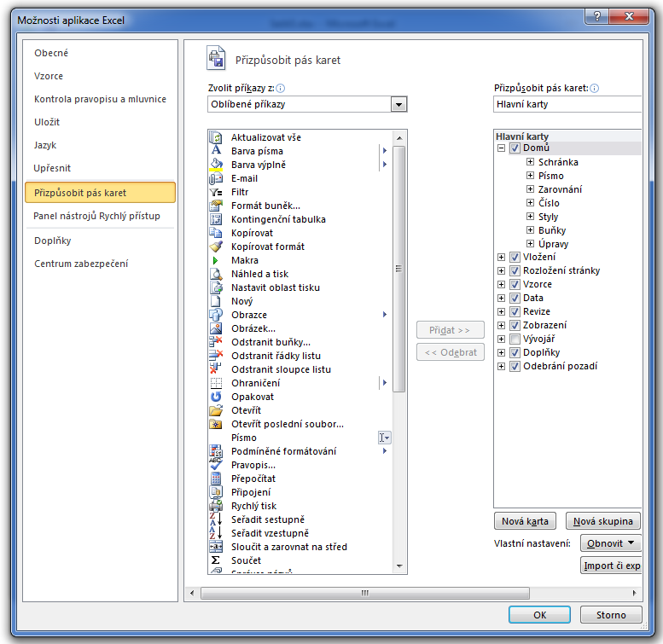Uncheck the Data tab checkbox
This screenshot has height=644, width=663.
[x=515, y=298]
